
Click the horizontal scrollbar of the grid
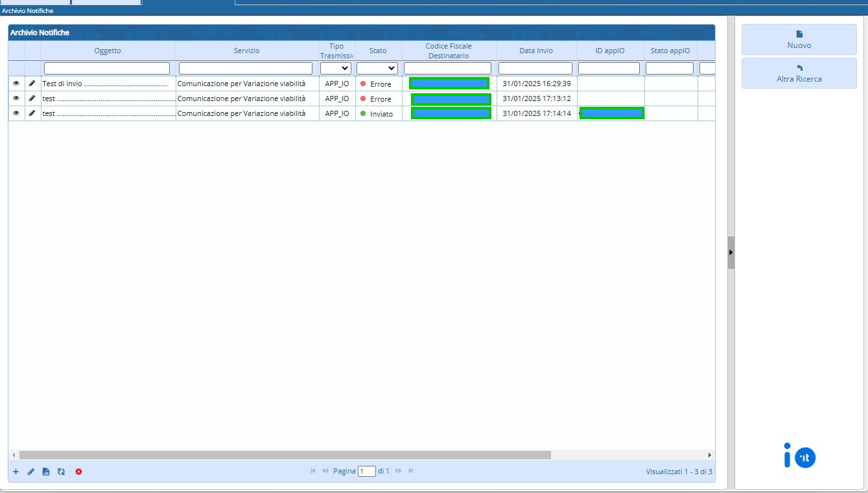coord(285,455)
